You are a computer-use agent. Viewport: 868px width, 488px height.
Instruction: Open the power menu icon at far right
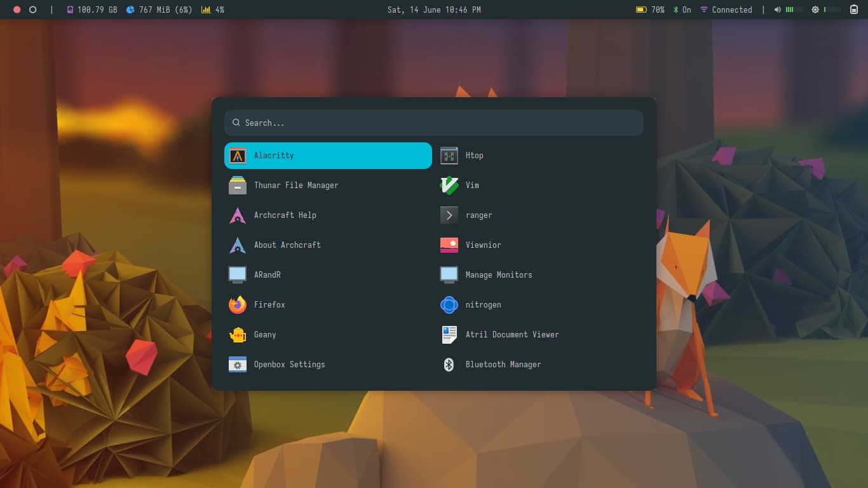854,10
